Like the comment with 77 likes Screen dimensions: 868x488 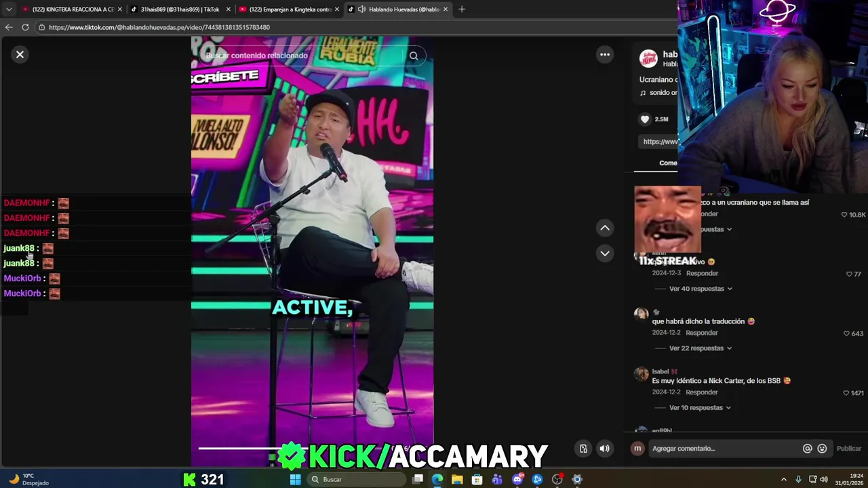click(849, 274)
